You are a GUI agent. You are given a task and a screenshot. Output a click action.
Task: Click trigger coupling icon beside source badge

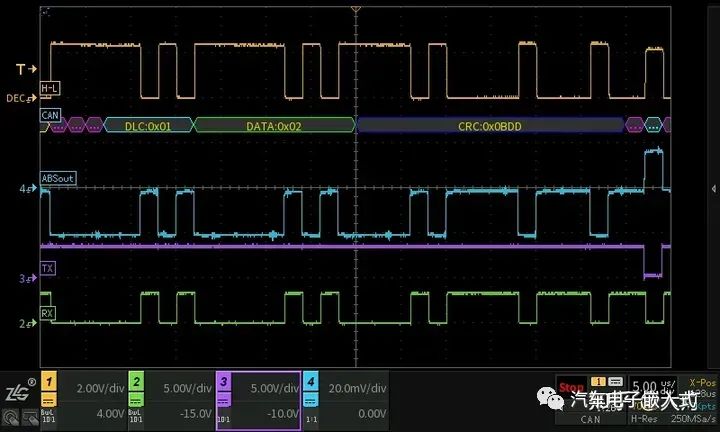[615, 382]
